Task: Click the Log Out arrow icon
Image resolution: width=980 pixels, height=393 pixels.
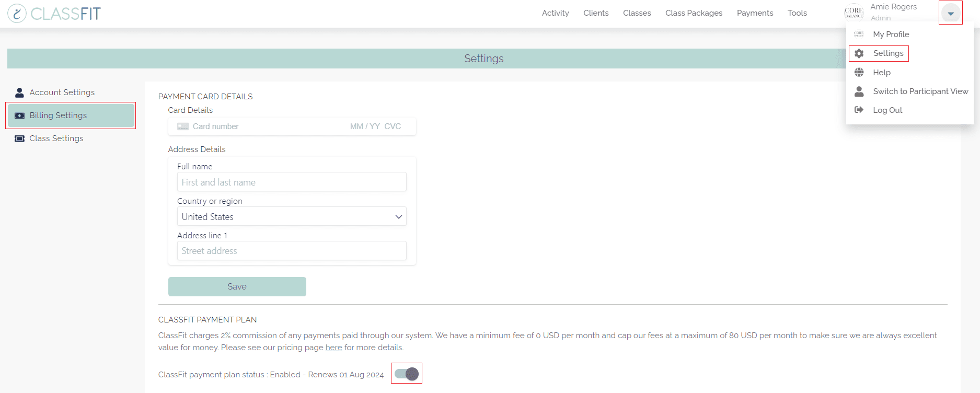Action: 859,110
